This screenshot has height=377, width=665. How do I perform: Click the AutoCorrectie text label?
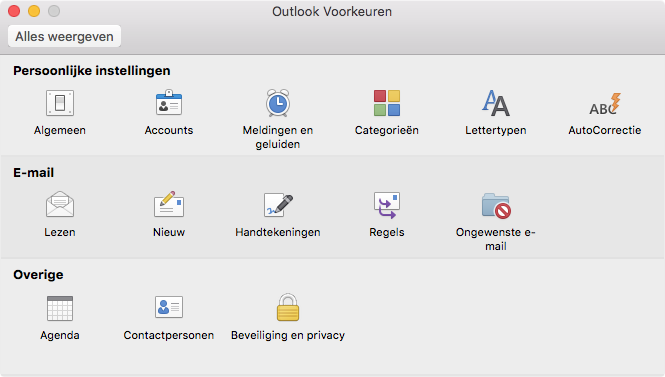pyautogui.click(x=605, y=130)
